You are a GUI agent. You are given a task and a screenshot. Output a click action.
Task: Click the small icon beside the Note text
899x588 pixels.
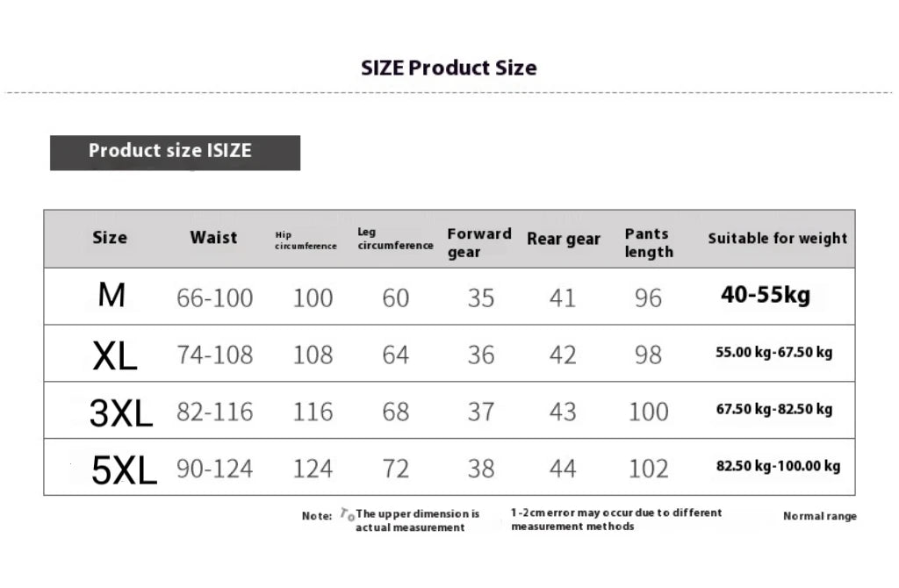tap(348, 515)
